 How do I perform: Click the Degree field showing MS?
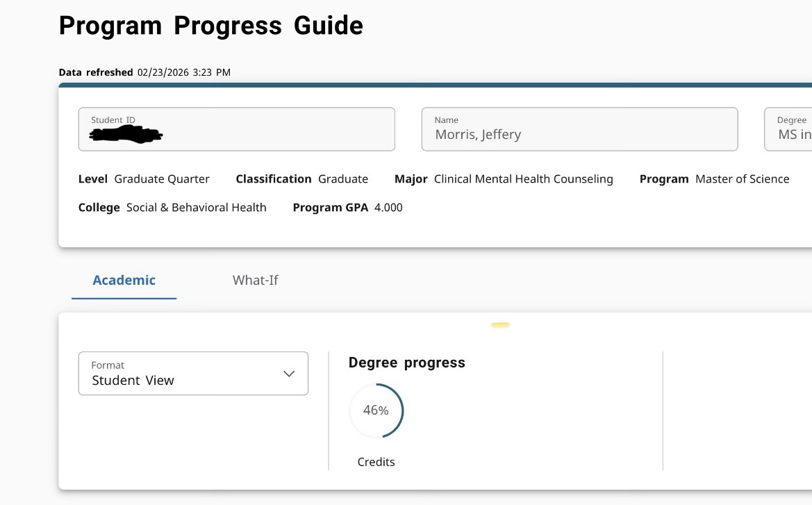point(788,129)
